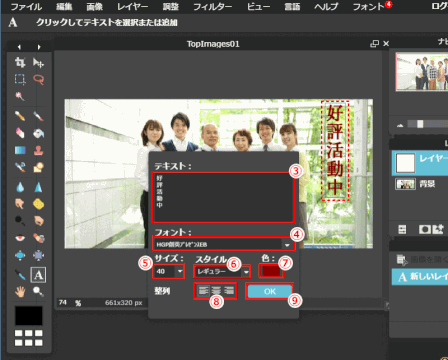Expand toolbox with right arrow
Screen dimensions: 448x360
[39, 47]
